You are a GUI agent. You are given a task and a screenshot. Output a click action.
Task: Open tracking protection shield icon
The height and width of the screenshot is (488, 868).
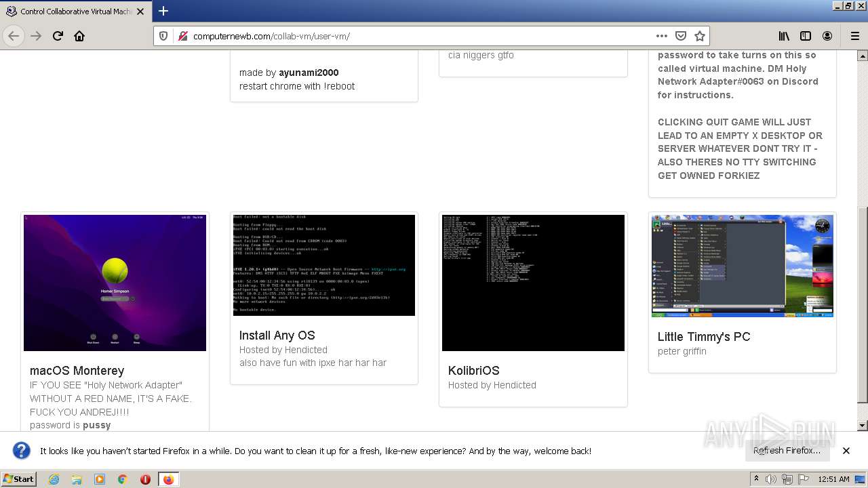163,36
